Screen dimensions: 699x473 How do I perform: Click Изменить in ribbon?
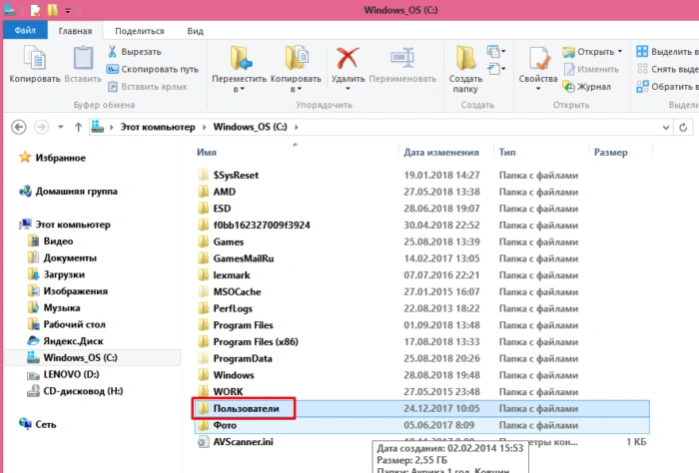click(592, 69)
